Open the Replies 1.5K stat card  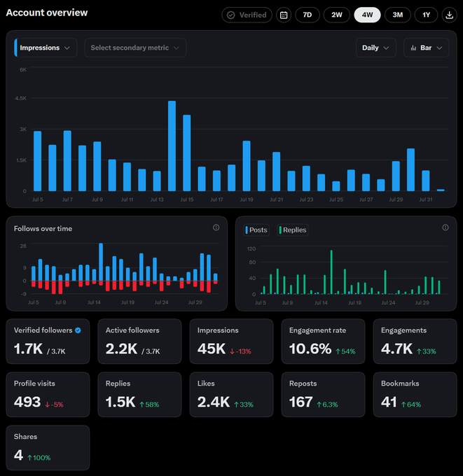[140, 394]
